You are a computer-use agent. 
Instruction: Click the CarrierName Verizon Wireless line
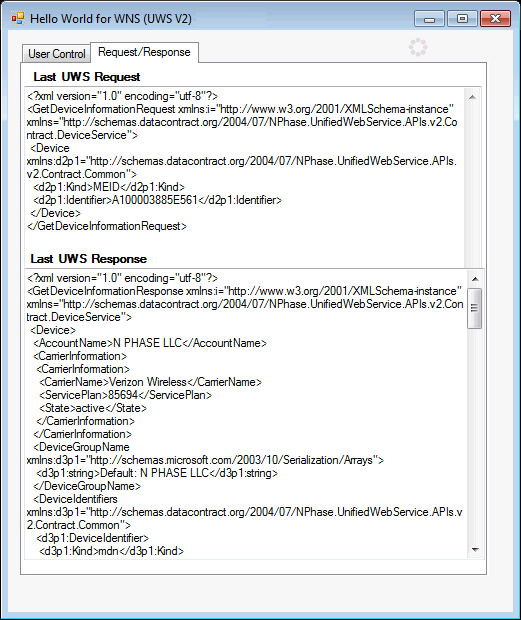[x=151, y=382]
